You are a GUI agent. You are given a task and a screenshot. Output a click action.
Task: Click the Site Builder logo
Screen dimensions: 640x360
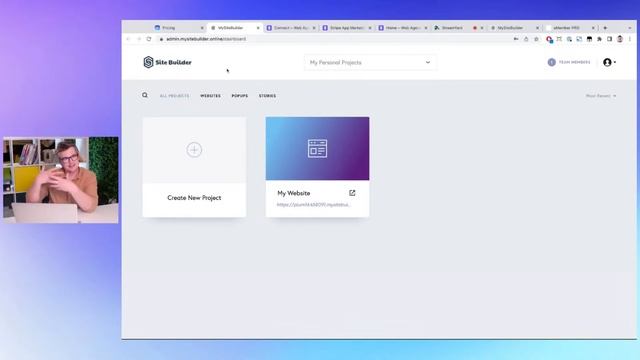click(167, 62)
